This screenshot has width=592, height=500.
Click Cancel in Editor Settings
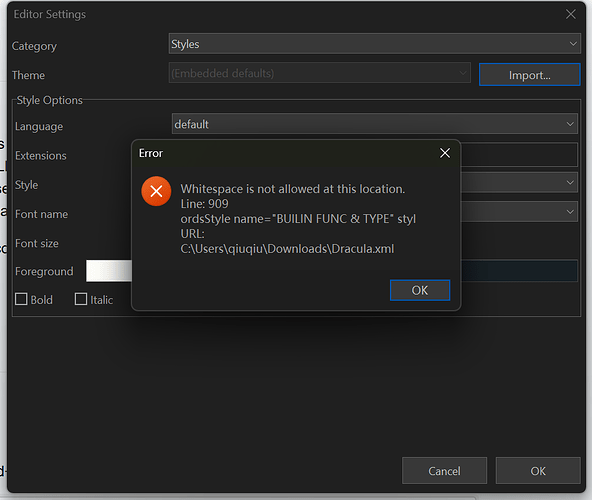pyautogui.click(x=444, y=471)
